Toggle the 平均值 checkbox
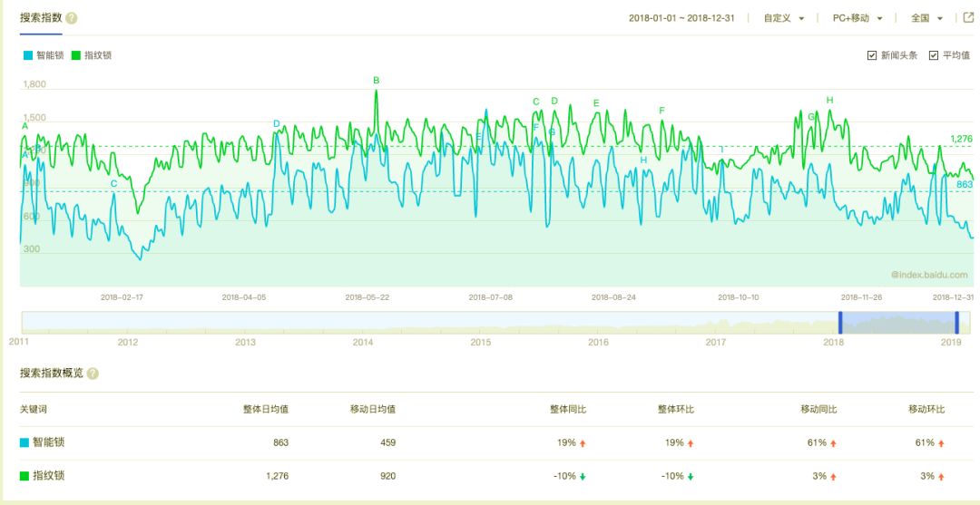The width and height of the screenshot is (980, 505). [934, 55]
